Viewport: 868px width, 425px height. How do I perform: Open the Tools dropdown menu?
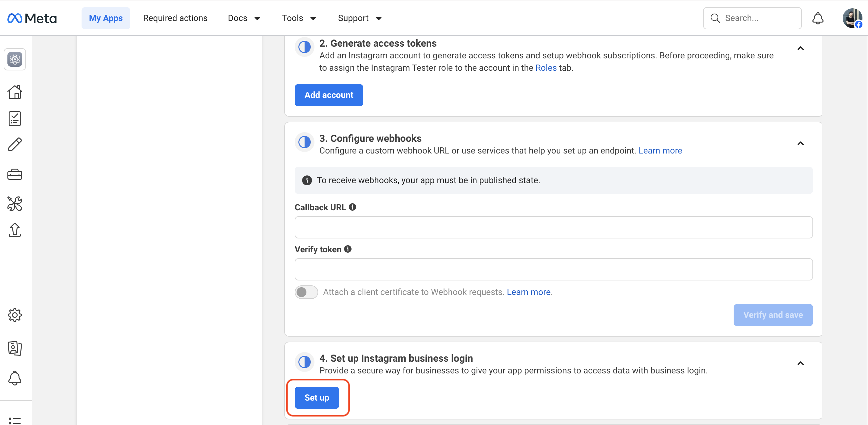tap(298, 18)
